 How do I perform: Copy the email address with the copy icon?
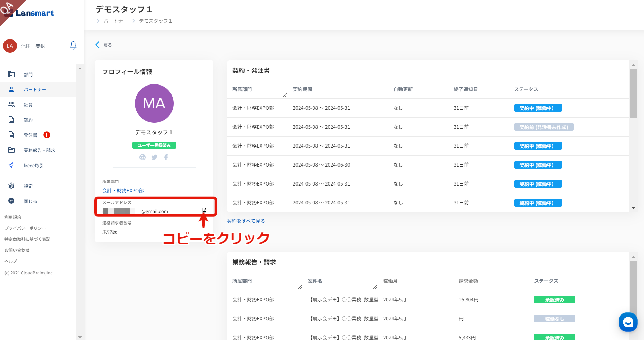pyautogui.click(x=204, y=210)
